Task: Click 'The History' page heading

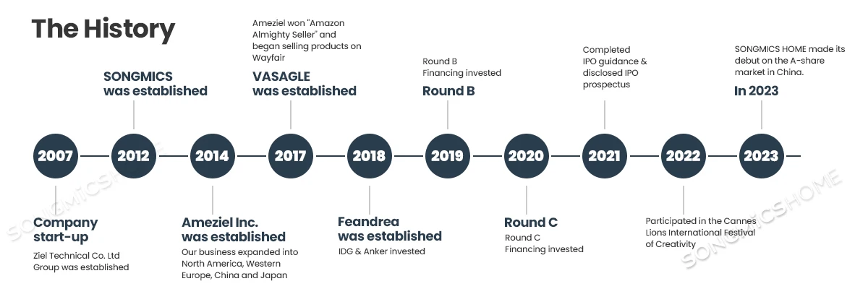Action: (103, 29)
